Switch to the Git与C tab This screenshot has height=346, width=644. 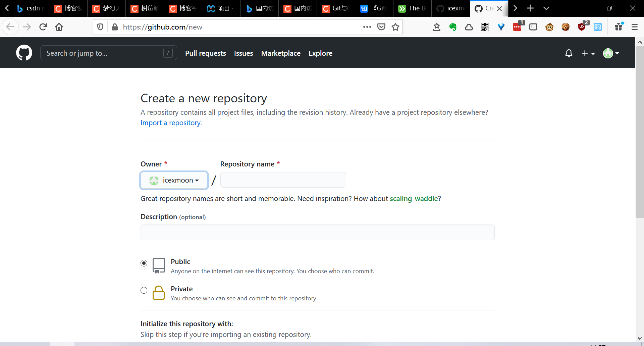[336, 8]
